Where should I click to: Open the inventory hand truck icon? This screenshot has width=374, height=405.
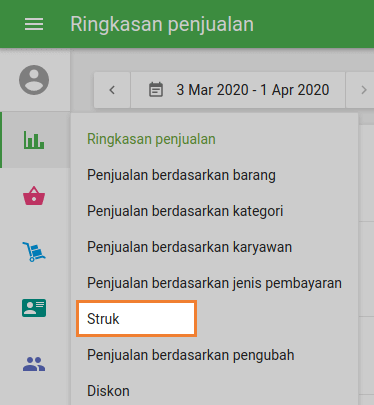[34, 252]
